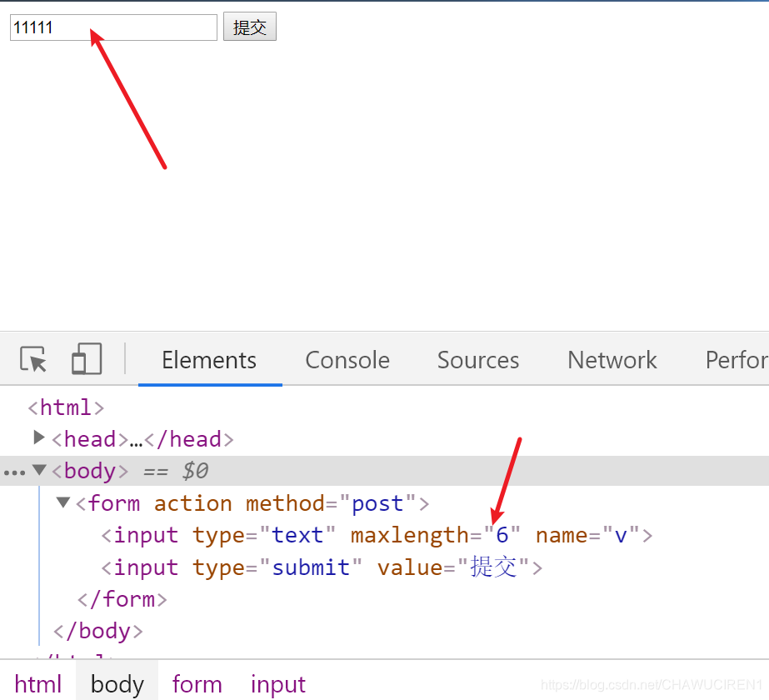Select the input type text node
This screenshot has height=700, width=769.
[x=377, y=535]
